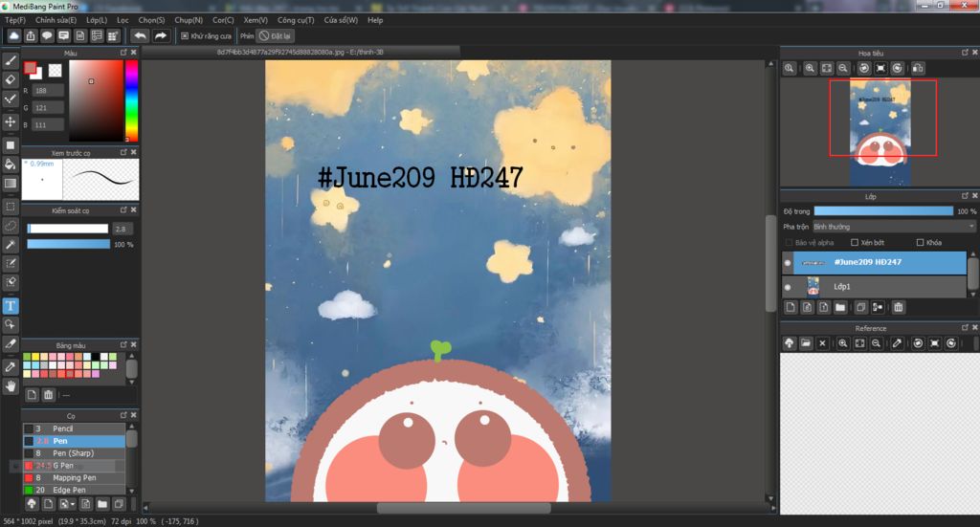The height and width of the screenshot is (527, 980).
Task: Open the Lớp(L) menu
Action: click(97, 20)
